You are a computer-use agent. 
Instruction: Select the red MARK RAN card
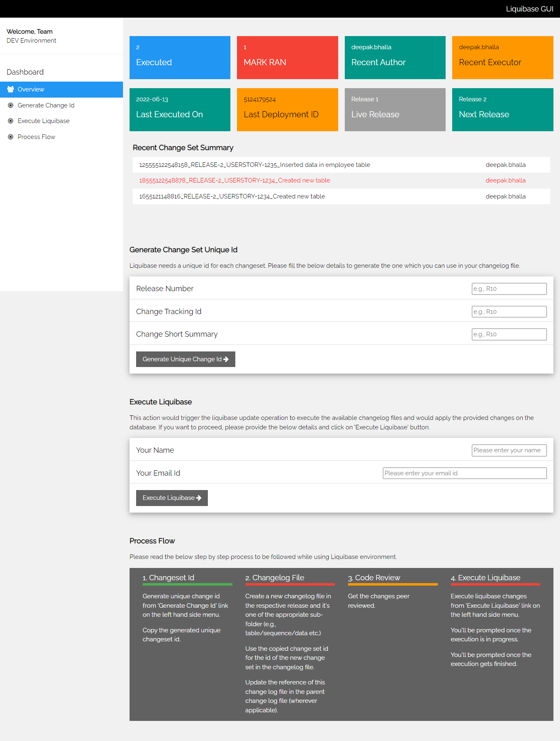[x=287, y=57]
